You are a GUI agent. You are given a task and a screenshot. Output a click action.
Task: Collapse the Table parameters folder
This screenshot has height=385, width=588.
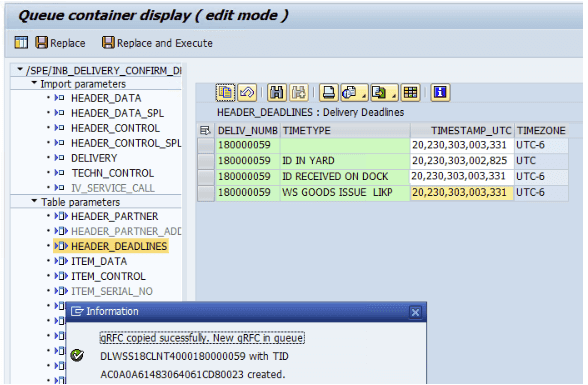(x=34, y=201)
